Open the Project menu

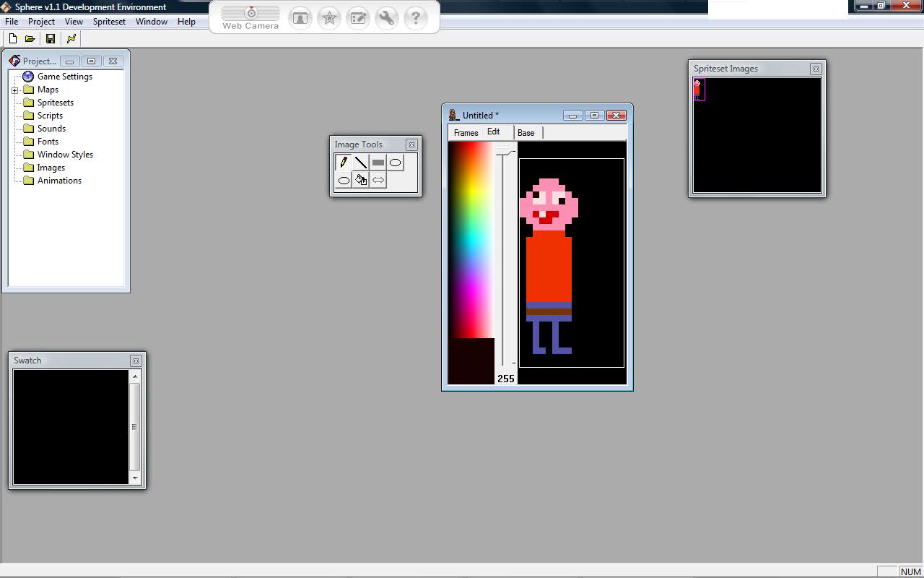click(x=41, y=22)
